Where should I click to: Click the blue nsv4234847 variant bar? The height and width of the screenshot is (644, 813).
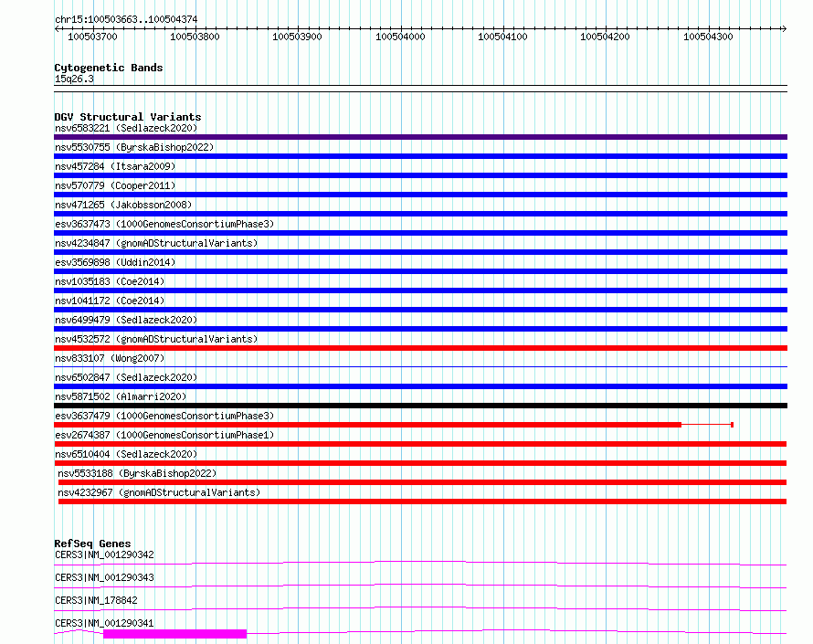point(420,252)
